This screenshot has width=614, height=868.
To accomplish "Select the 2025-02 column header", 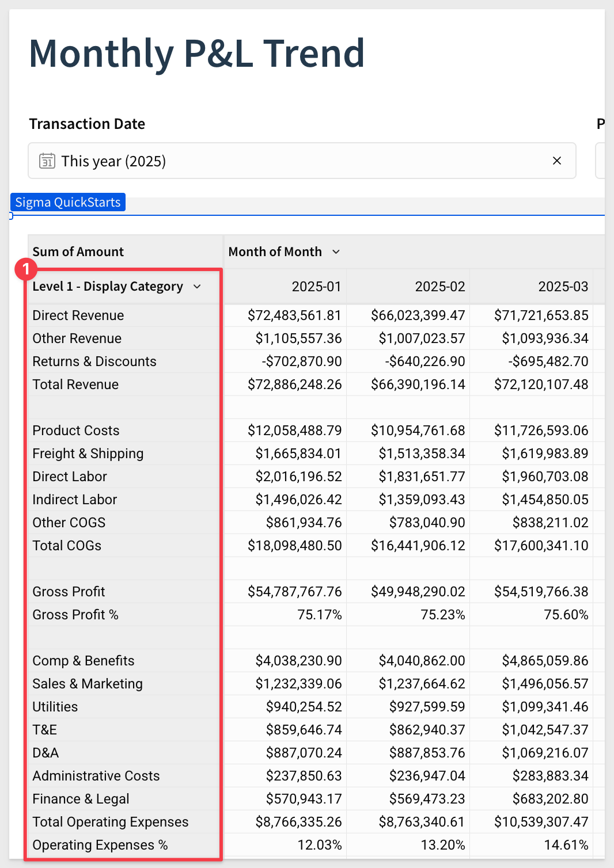I will [x=440, y=287].
